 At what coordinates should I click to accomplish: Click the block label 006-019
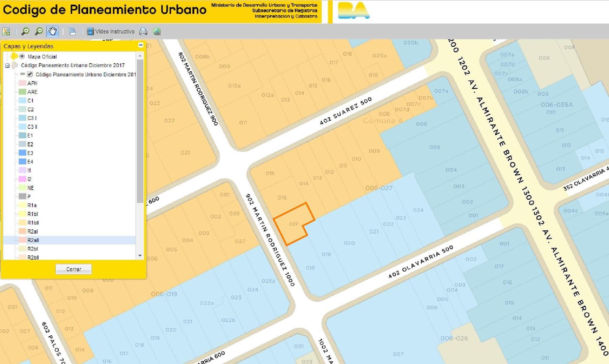[164, 294]
